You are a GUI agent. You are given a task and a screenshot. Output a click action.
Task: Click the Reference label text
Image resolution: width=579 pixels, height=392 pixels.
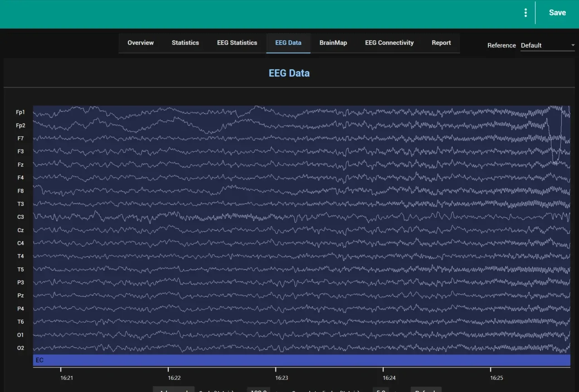click(501, 45)
